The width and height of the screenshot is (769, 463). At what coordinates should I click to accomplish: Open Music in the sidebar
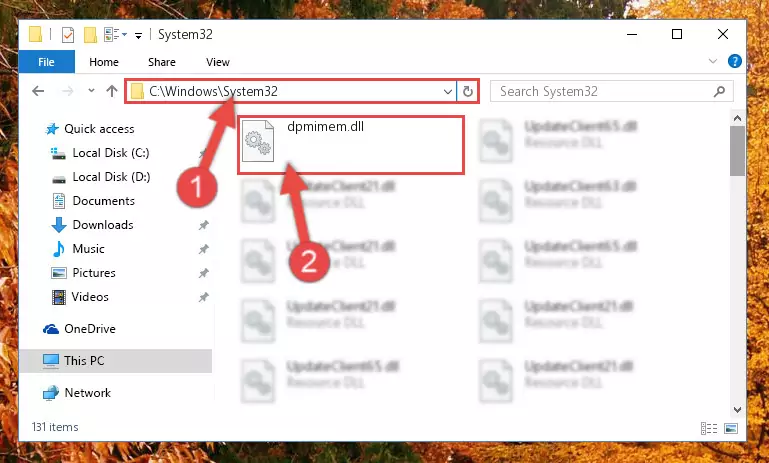click(x=88, y=249)
